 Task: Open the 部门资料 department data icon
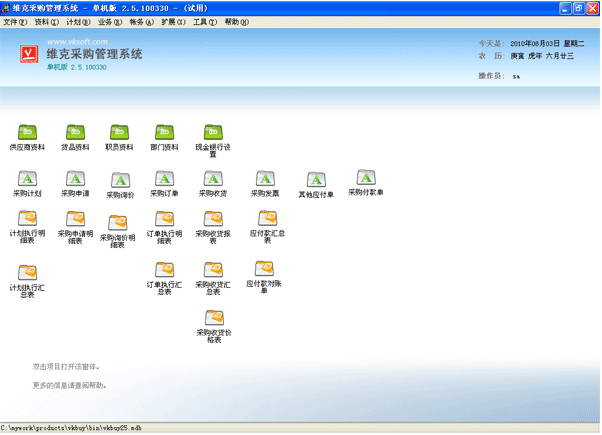(x=164, y=137)
